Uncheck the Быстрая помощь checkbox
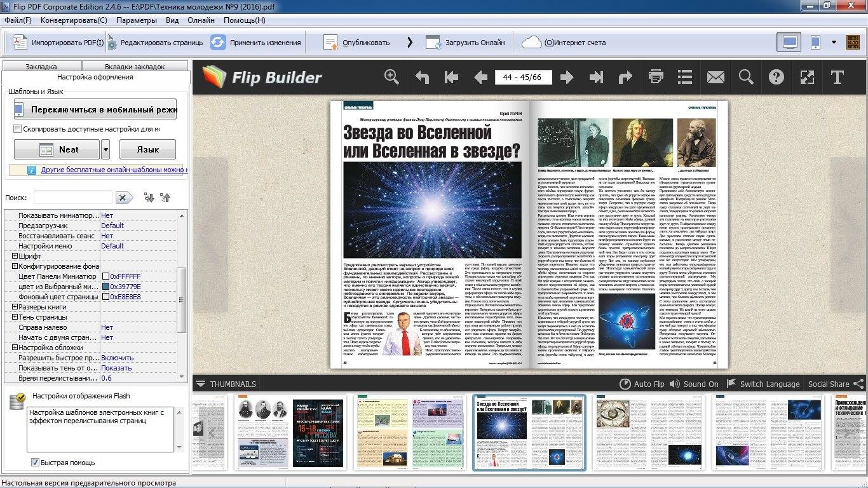This screenshot has width=868, height=488. point(36,463)
